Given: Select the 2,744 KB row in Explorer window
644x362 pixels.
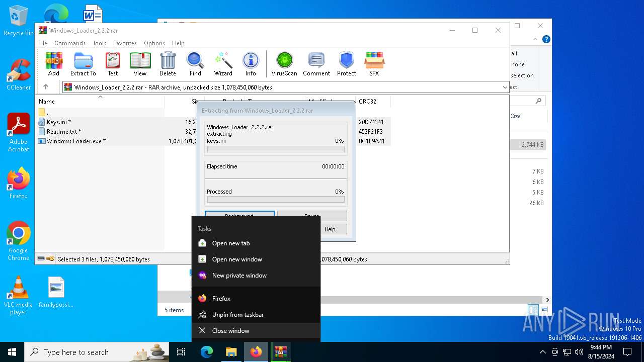Looking at the screenshot, I should click(x=528, y=145).
